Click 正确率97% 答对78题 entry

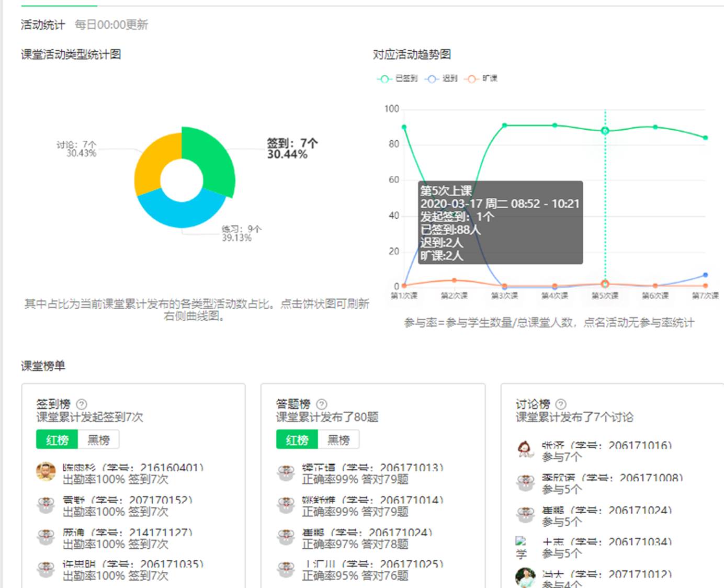pyautogui.click(x=355, y=544)
